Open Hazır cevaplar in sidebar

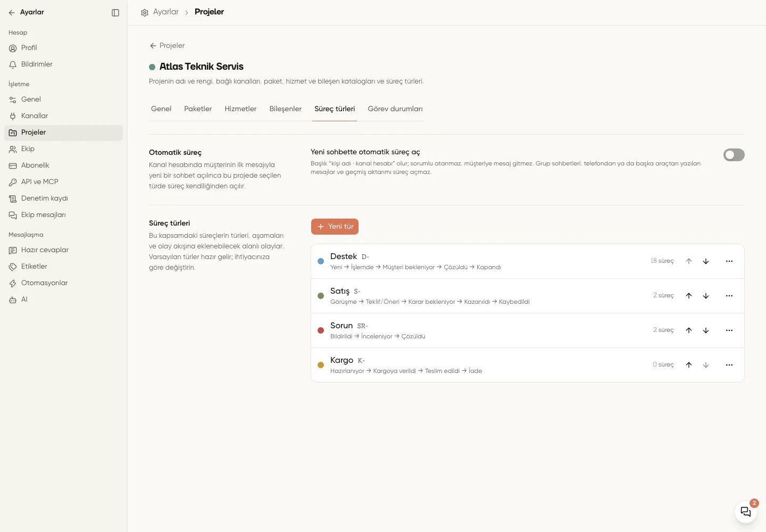[63, 250]
